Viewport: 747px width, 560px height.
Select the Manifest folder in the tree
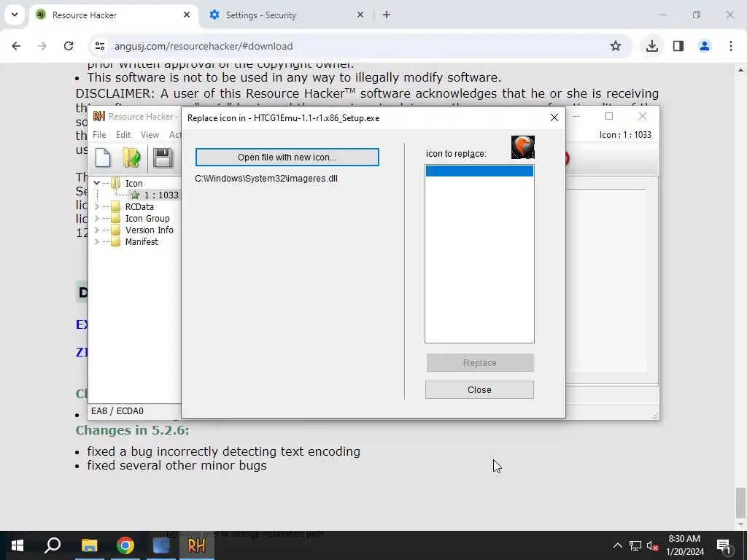[x=142, y=242]
